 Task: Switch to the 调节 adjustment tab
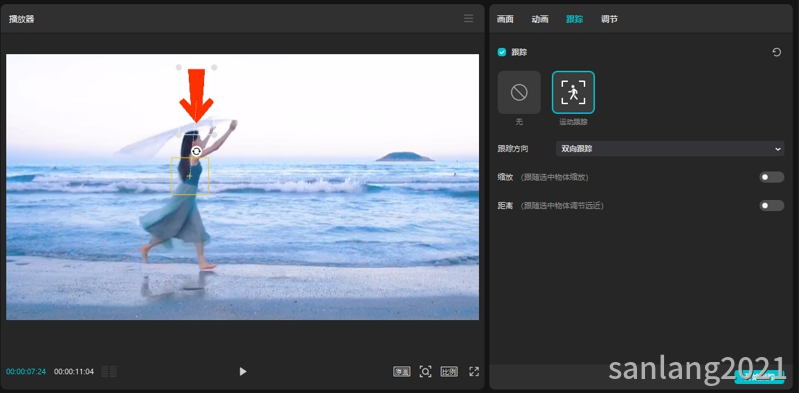609,19
